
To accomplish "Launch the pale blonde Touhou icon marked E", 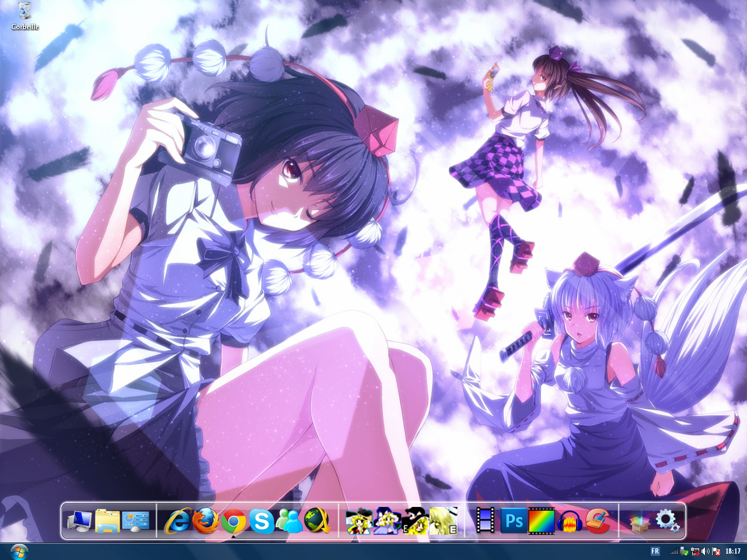I will tap(443, 520).
